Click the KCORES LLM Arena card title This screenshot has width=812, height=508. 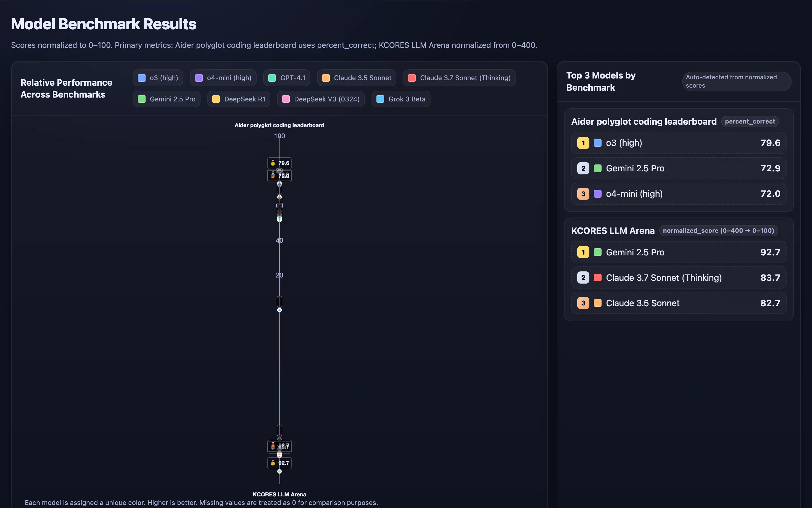[613, 231]
